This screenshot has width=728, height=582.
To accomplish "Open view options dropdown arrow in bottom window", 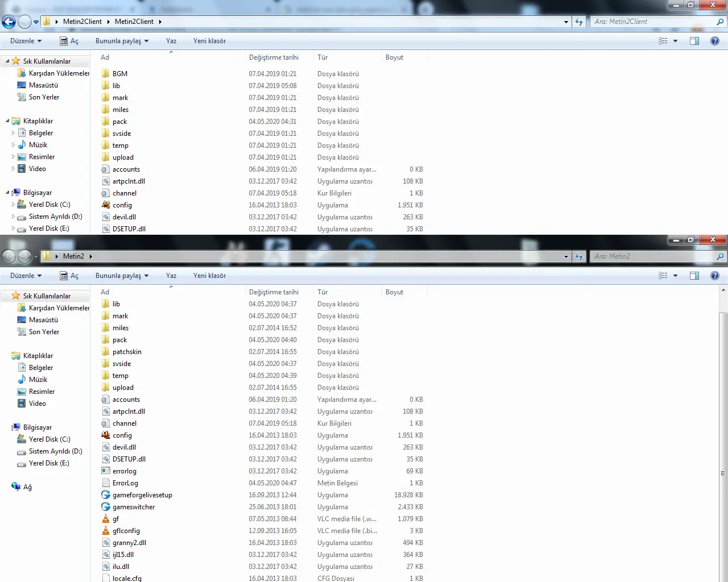I will coord(675,276).
